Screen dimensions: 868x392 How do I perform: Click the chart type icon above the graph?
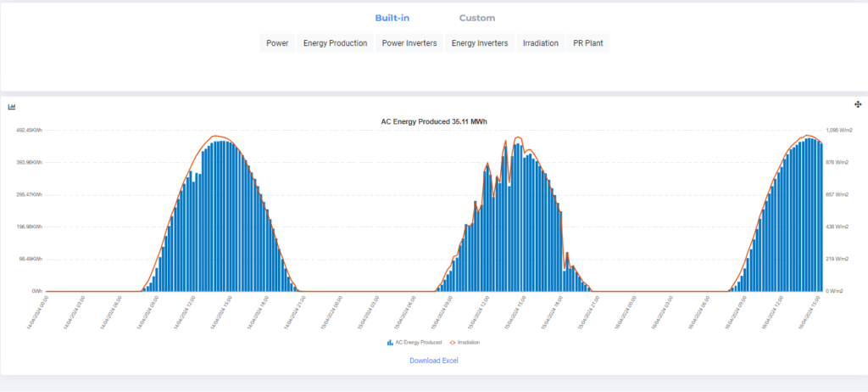[x=12, y=107]
